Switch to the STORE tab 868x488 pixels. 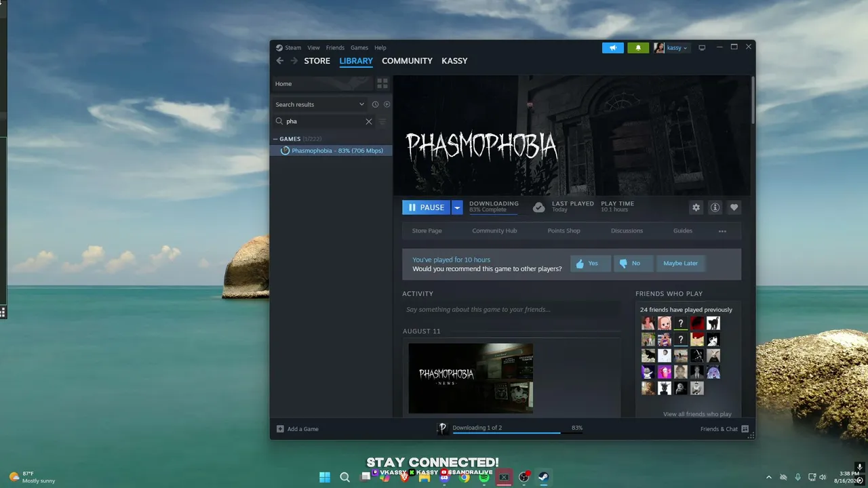[317, 61]
